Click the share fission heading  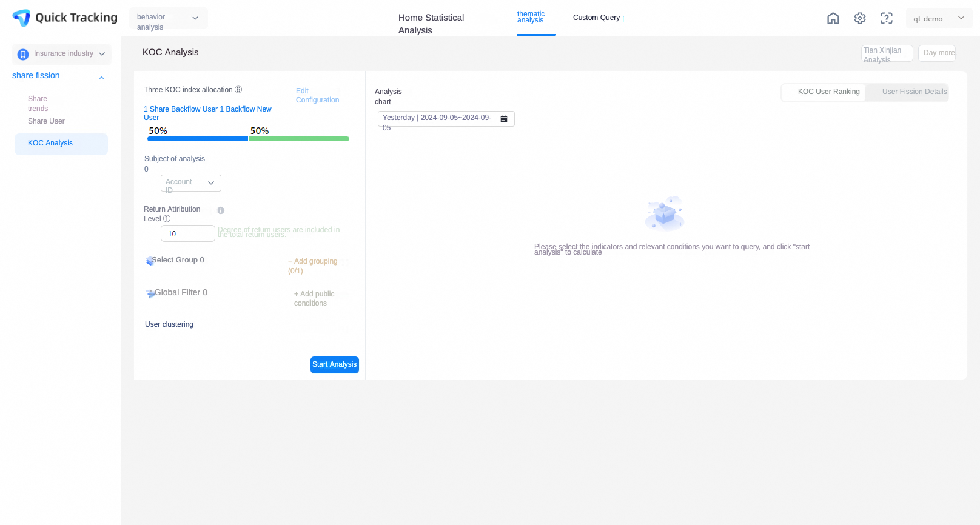36,76
